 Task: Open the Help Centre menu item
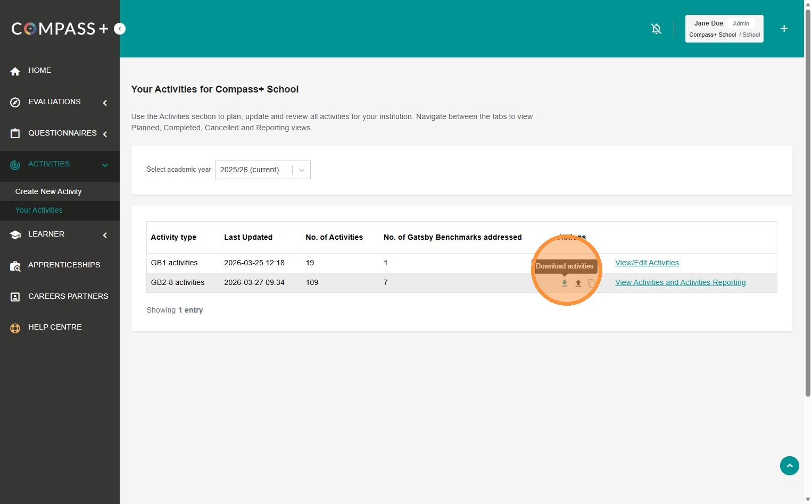tap(55, 327)
